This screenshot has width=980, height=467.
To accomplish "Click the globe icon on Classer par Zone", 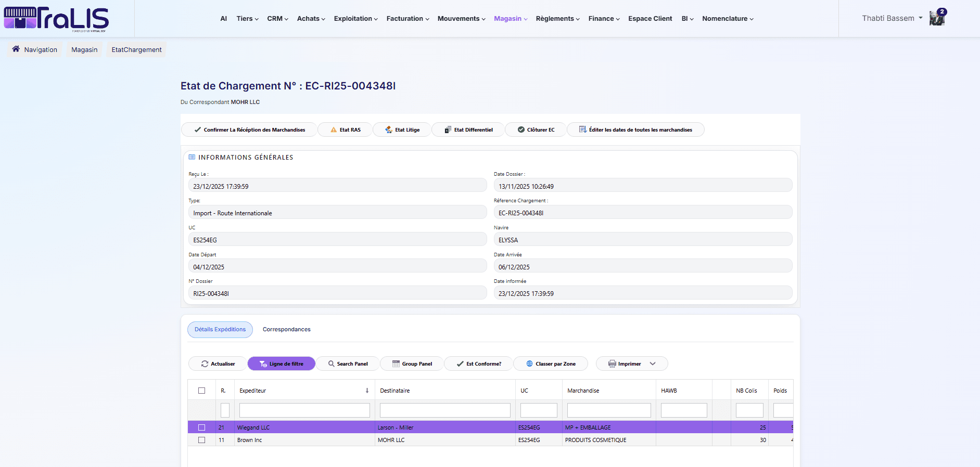I will (530, 364).
